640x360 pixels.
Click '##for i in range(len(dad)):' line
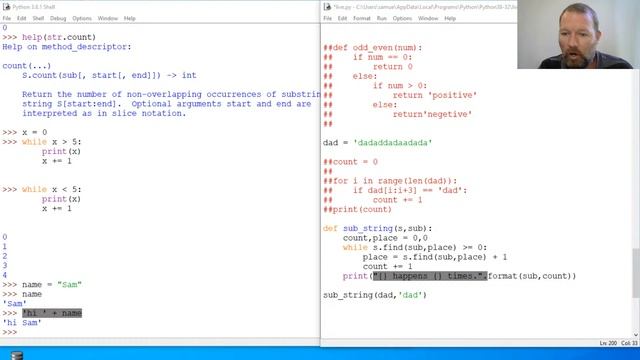[390, 181]
